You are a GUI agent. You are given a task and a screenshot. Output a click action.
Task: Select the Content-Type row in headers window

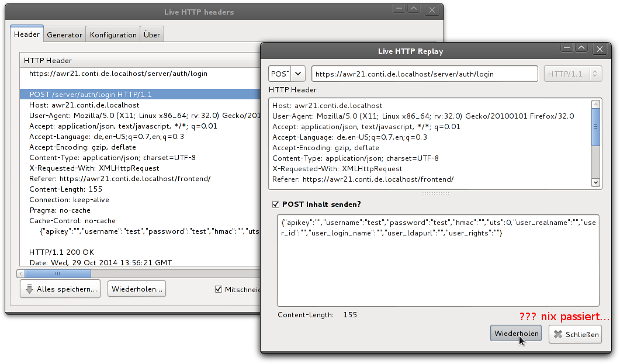[x=140, y=158]
